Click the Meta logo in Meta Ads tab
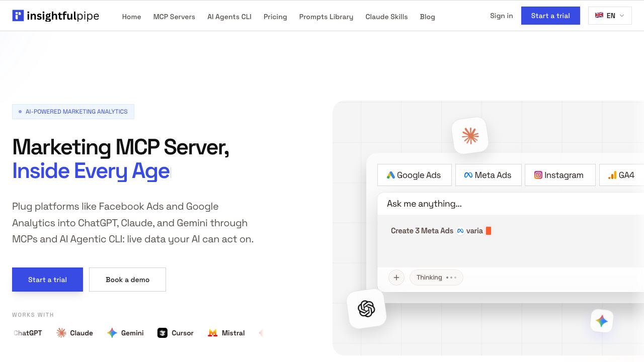 pyautogui.click(x=468, y=175)
